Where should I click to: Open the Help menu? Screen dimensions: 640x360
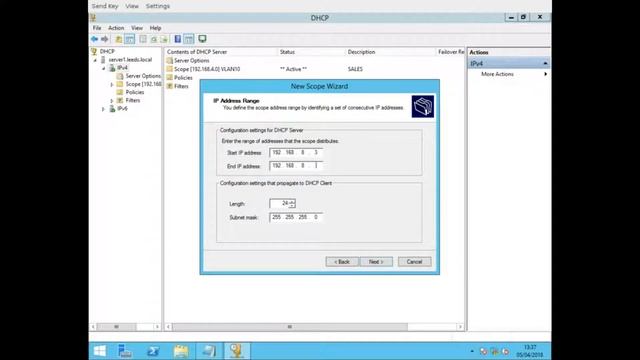coord(155,28)
